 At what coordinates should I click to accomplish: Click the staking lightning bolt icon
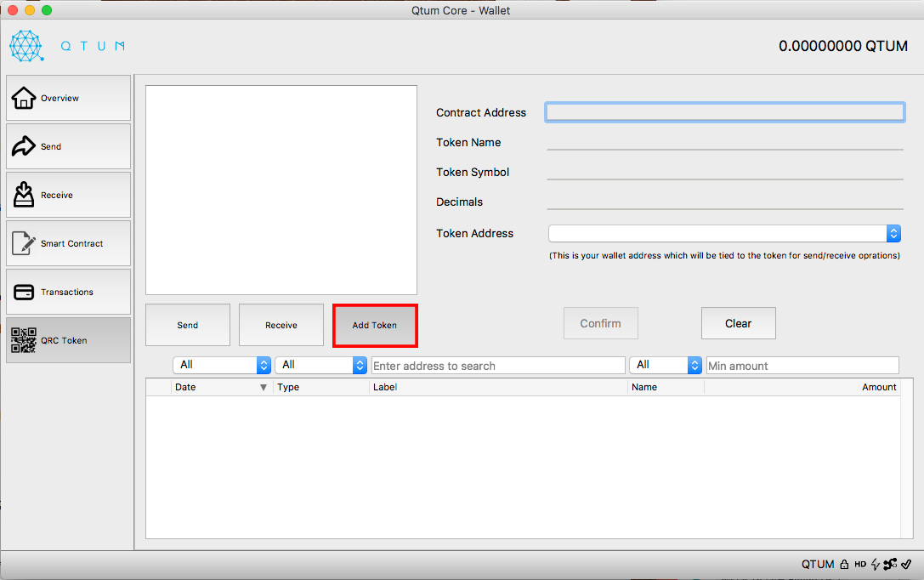pos(875,564)
